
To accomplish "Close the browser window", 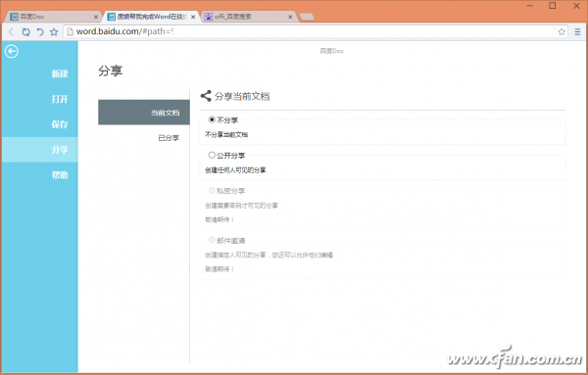I will click(x=577, y=6).
